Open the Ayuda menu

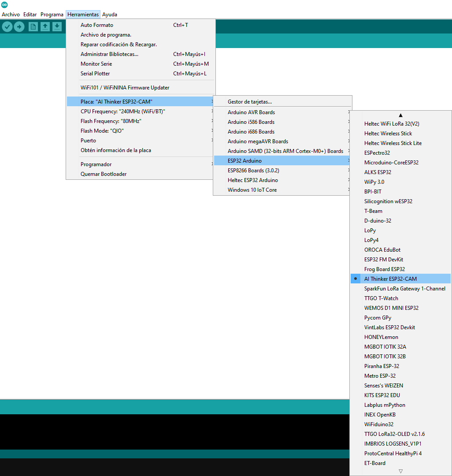(110, 14)
